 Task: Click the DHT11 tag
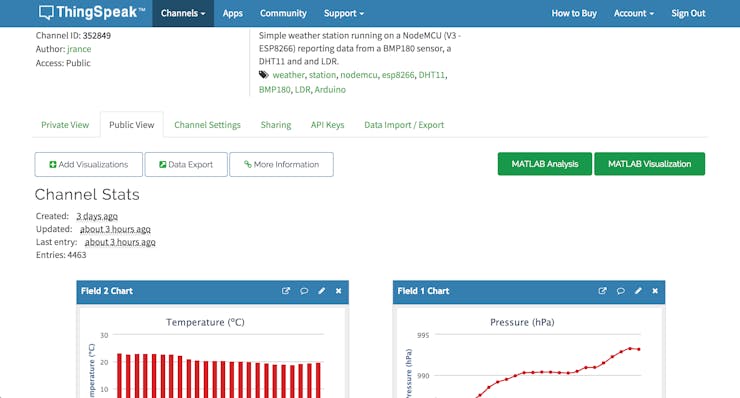pyautogui.click(x=432, y=75)
